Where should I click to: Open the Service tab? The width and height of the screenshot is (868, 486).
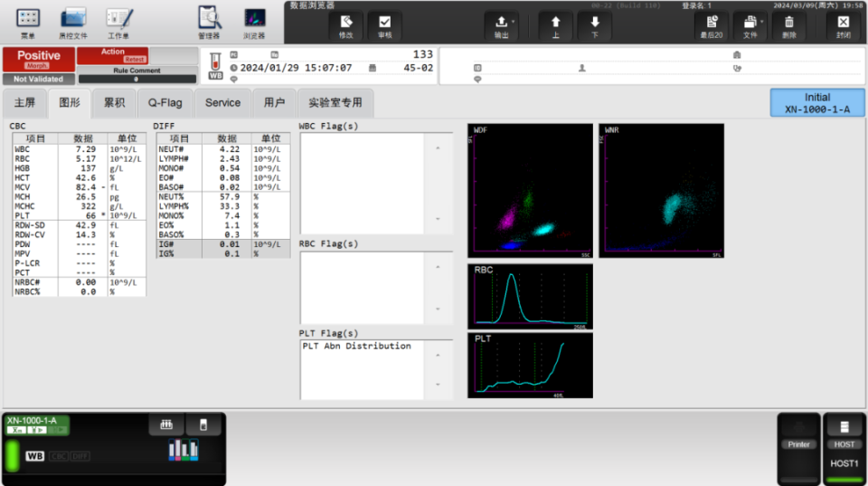(222, 102)
